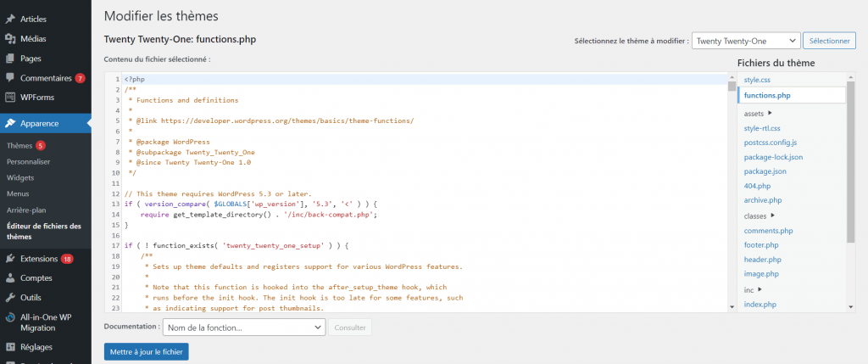Click the Pages icon in sidebar
This screenshot has height=364, width=868.
tap(10, 59)
